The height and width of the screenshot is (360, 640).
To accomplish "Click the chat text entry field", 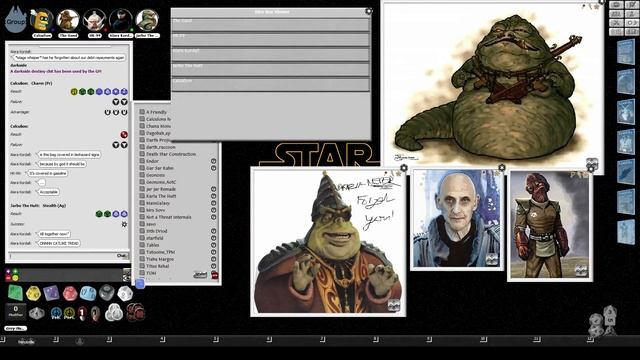I will click(62, 256).
